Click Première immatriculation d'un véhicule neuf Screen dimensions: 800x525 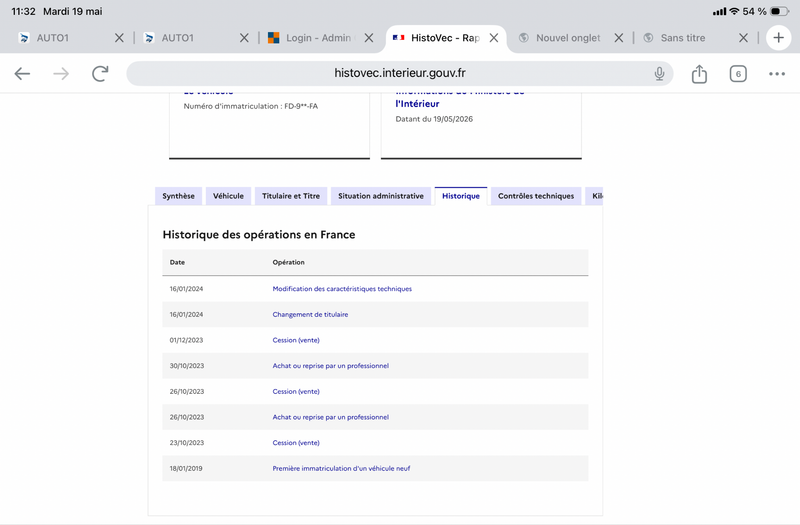click(341, 468)
